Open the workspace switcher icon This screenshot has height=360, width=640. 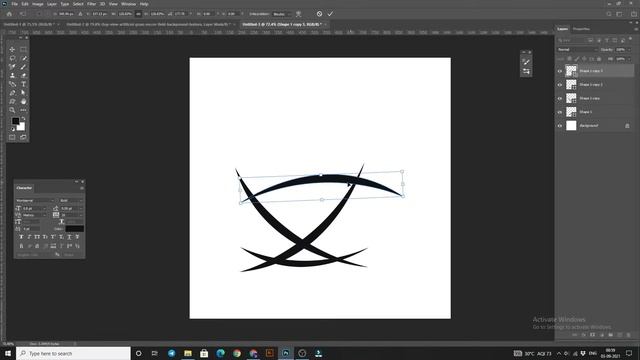[619, 14]
